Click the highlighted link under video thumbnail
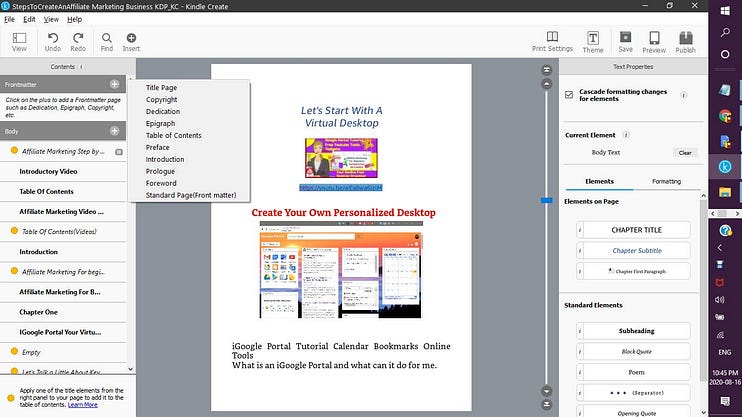 pos(341,188)
